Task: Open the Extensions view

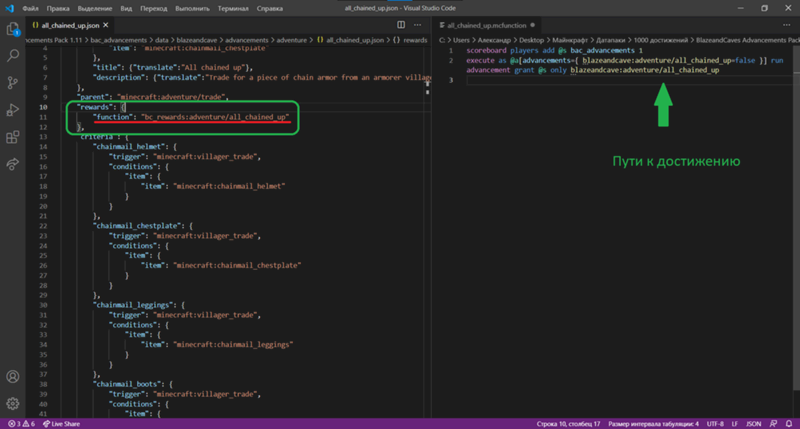Action: coord(13,136)
